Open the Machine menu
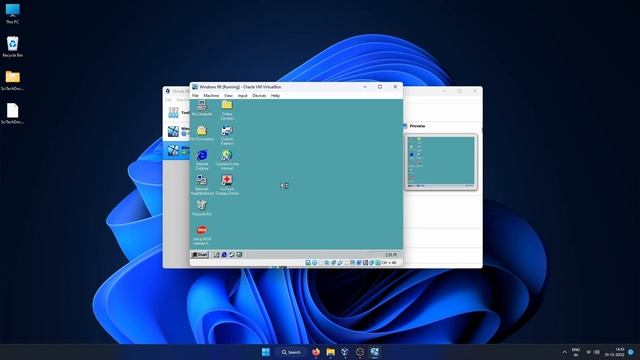The height and width of the screenshot is (360, 640). click(211, 96)
